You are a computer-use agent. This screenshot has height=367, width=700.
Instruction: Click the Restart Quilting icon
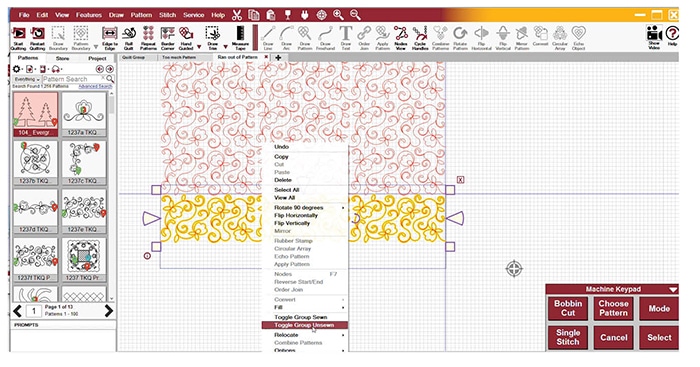point(38,38)
